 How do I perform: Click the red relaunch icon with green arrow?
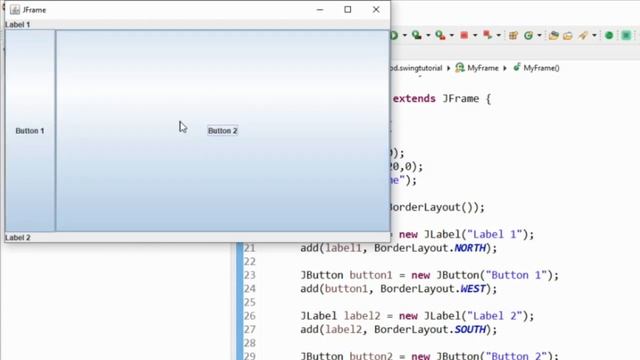point(487,35)
